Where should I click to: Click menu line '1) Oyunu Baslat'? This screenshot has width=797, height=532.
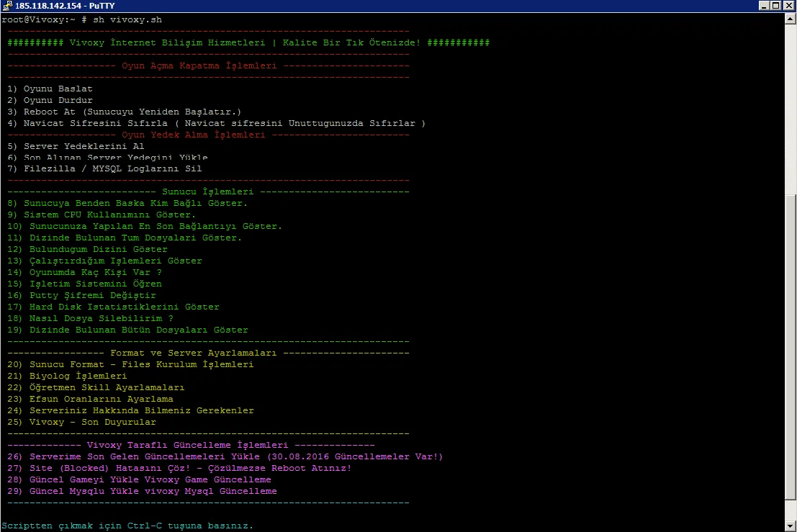coord(50,89)
